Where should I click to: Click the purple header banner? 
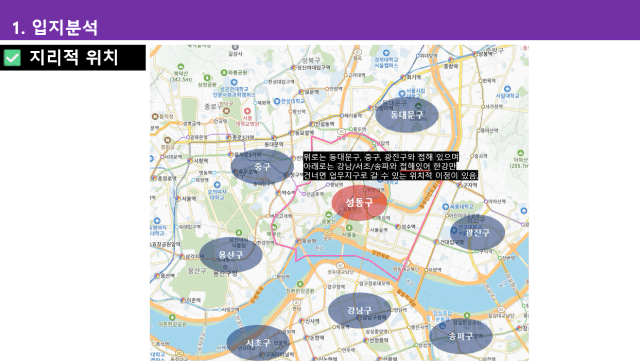(x=320, y=20)
